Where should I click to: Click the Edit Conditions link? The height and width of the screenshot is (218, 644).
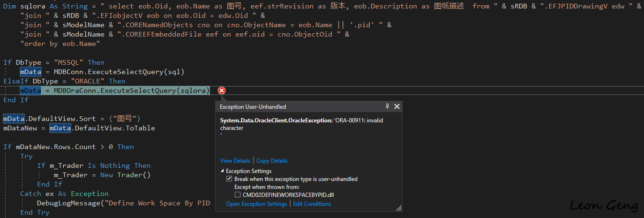312,204
